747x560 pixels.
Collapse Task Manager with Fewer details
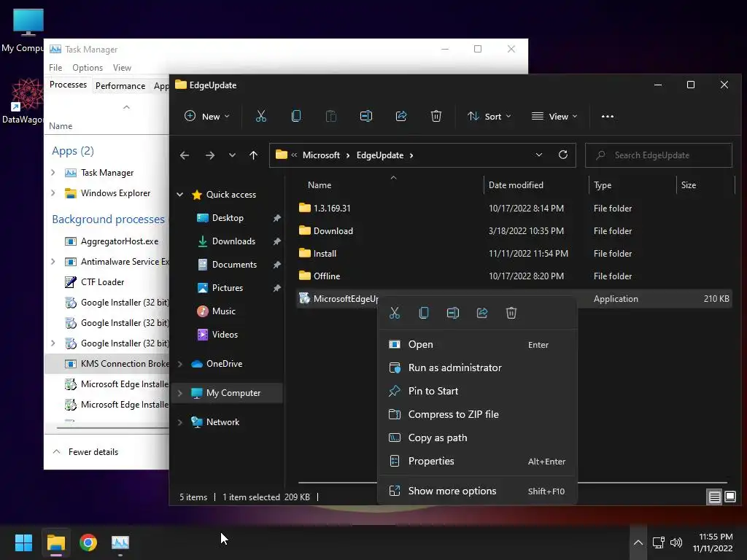point(86,452)
